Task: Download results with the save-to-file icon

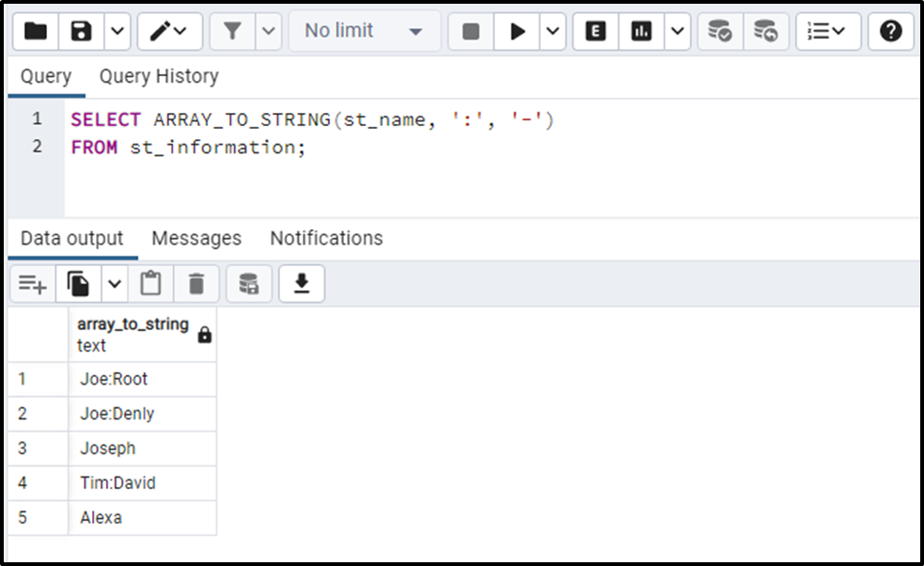Action: click(x=302, y=283)
